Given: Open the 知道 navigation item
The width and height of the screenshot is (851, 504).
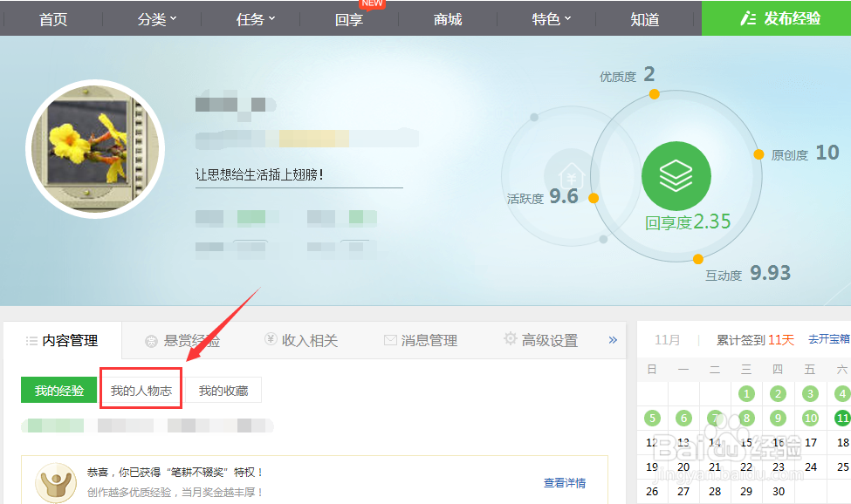Looking at the screenshot, I should 645,19.
